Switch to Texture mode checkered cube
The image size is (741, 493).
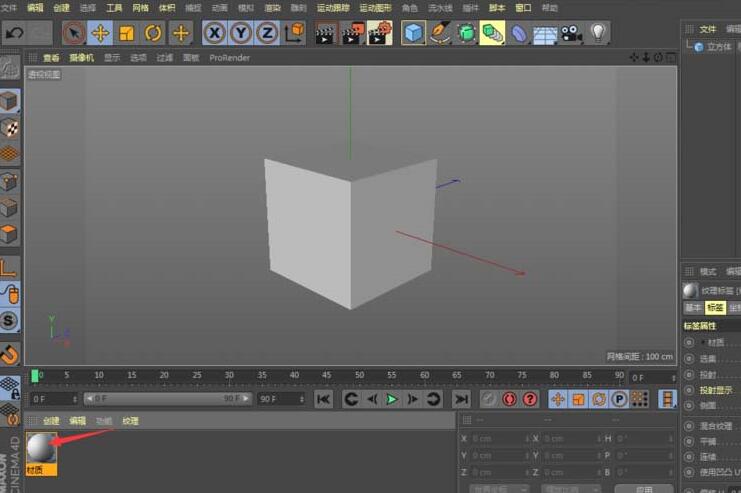tap(9, 128)
